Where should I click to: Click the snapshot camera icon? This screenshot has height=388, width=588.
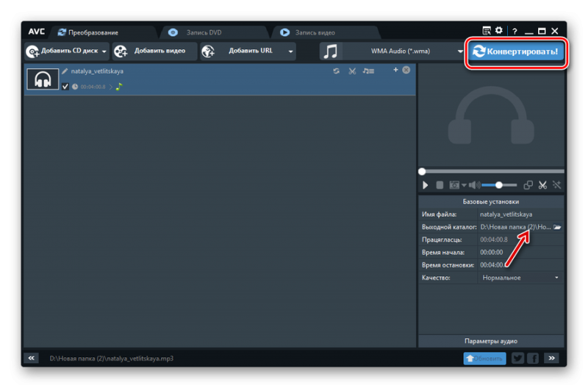point(454,185)
